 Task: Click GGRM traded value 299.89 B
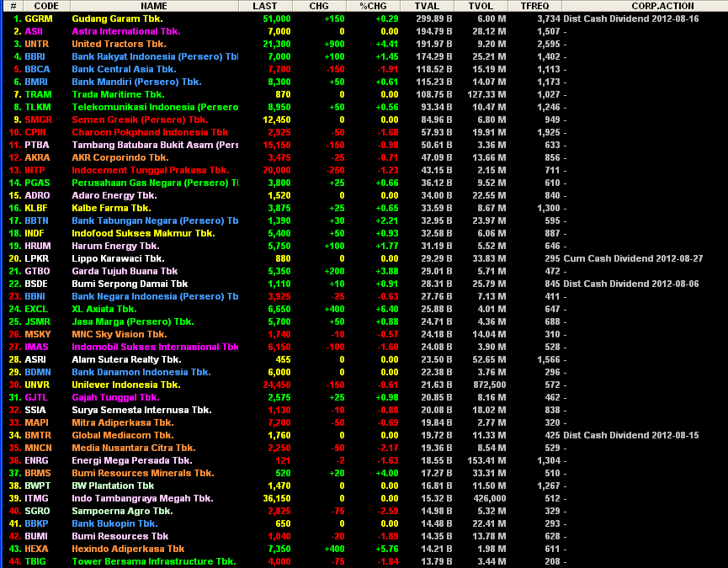(x=434, y=19)
